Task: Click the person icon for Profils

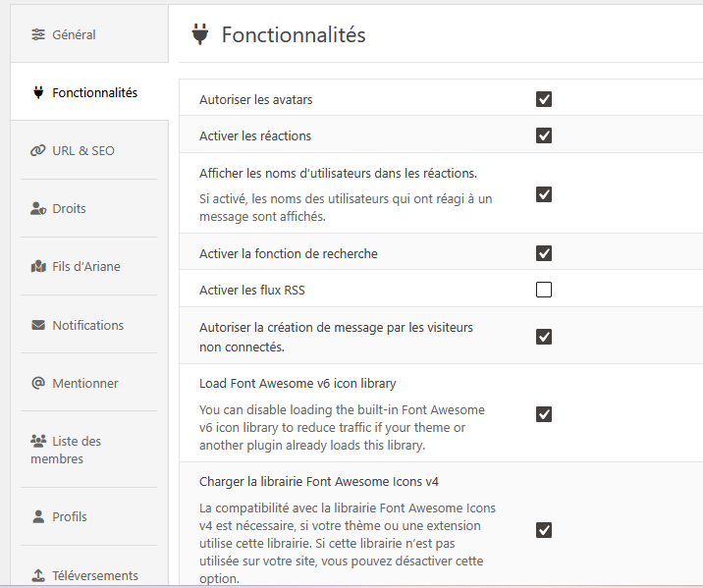Action: 38,516
